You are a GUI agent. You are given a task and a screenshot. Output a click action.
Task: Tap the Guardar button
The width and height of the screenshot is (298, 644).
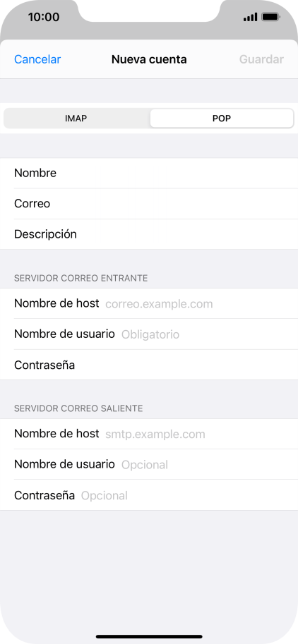point(261,59)
